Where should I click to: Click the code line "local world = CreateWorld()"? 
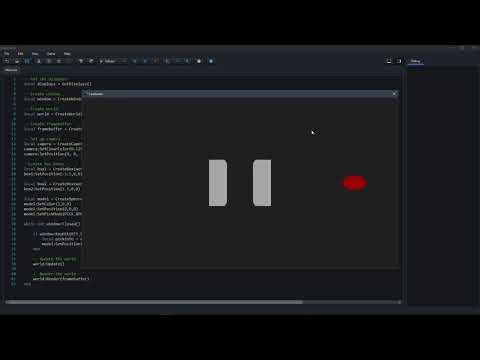click(53, 114)
